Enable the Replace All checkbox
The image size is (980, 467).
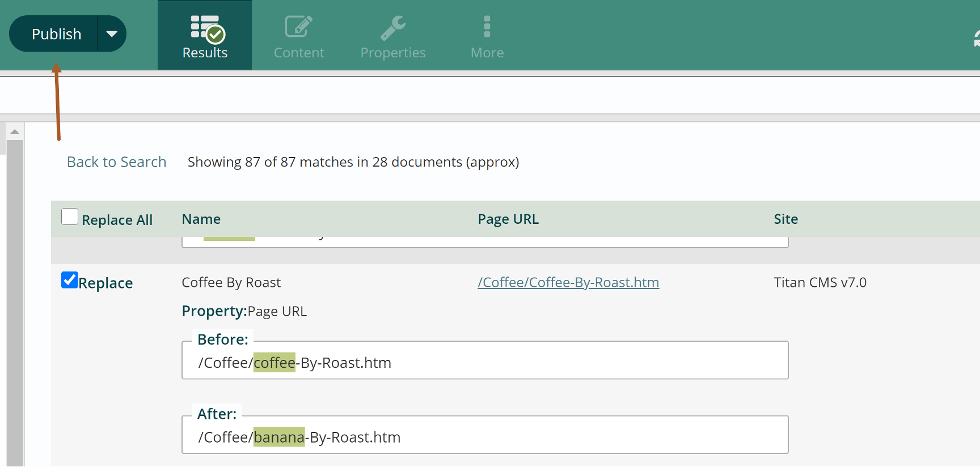coord(70,217)
